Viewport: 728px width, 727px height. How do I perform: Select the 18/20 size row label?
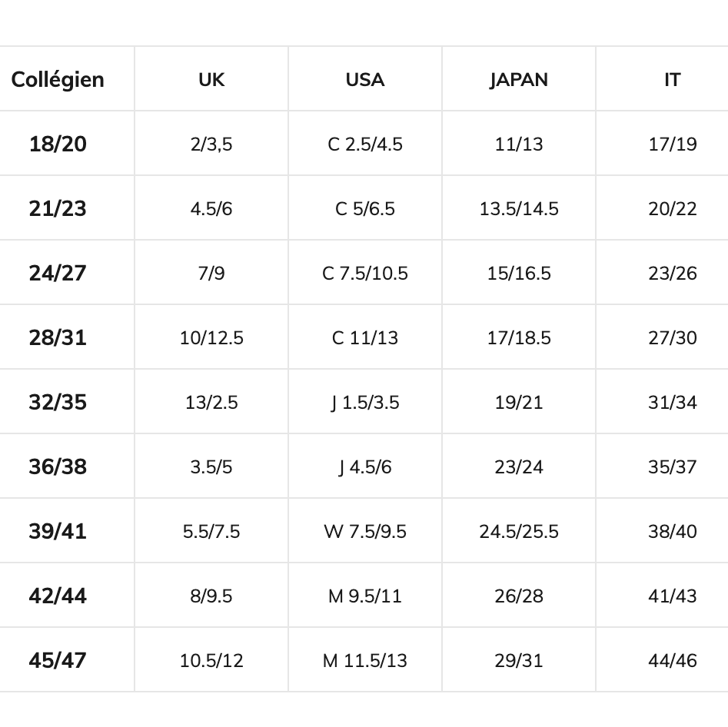point(58,144)
